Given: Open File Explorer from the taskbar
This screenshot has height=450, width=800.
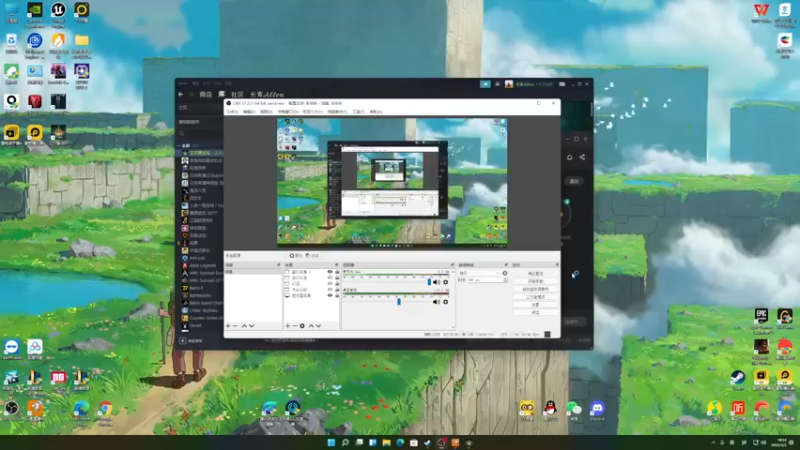Looking at the screenshot, I should coord(386,442).
